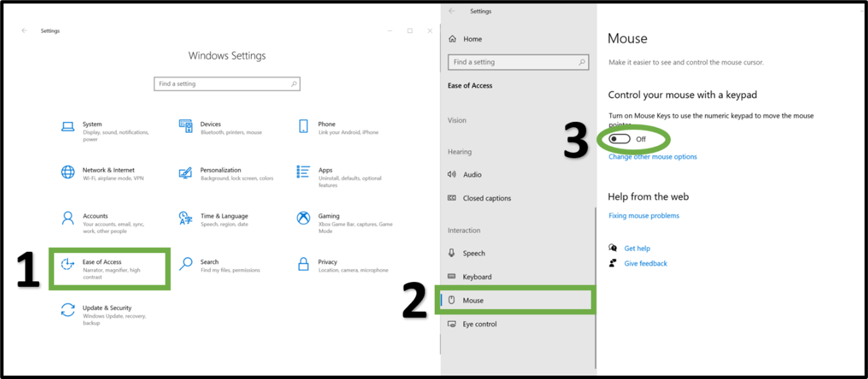The height and width of the screenshot is (379, 868).
Task: Select Eye control icon in sidebar
Action: point(452,324)
